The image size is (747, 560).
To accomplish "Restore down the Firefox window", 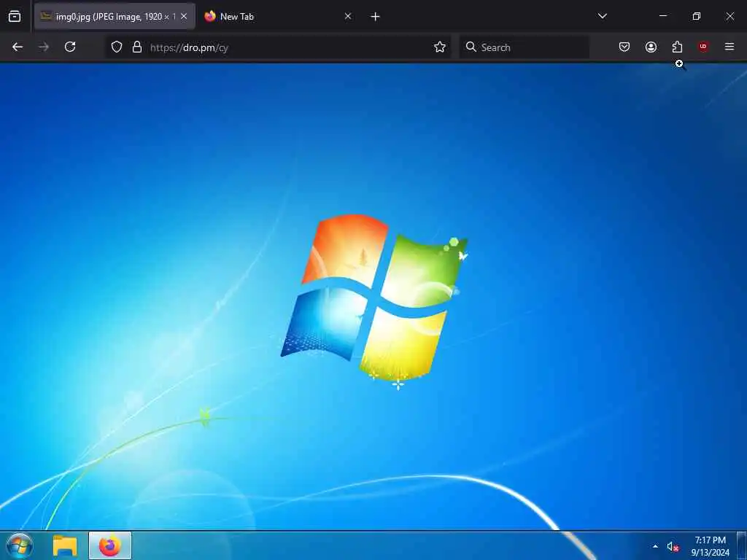I will tap(697, 16).
